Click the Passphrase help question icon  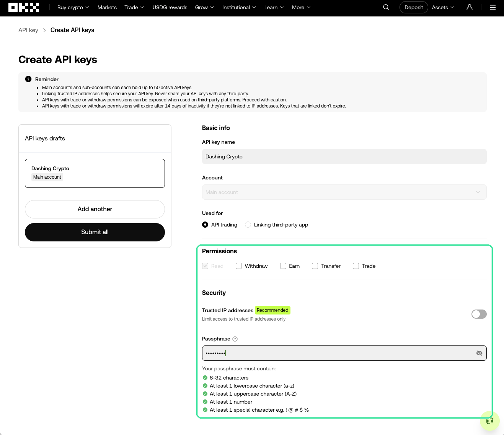pos(235,339)
